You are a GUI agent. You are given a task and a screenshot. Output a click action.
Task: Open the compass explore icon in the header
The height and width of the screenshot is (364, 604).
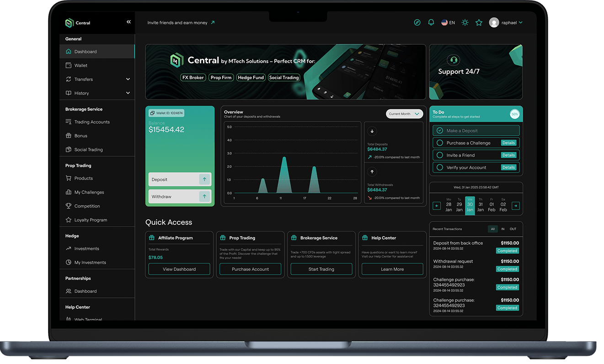pyautogui.click(x=417, y=22)
